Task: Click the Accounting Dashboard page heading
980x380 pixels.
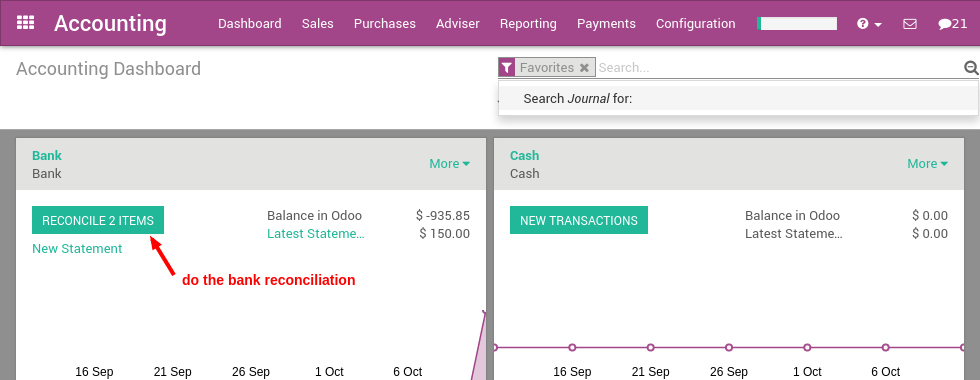Action: click(x=109, y=69)
